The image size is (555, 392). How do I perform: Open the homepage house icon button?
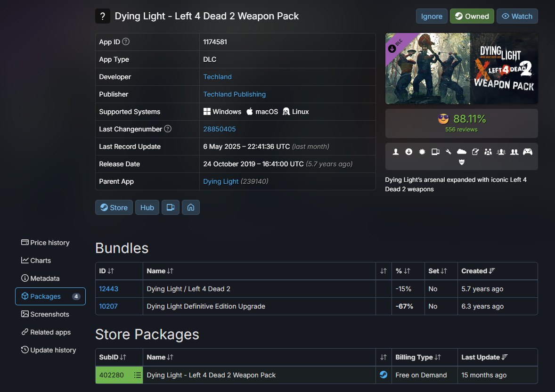191,207
